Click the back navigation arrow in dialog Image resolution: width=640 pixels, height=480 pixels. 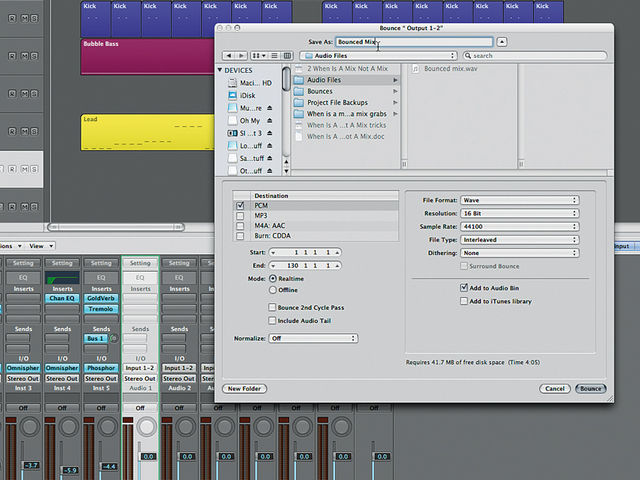coord(229,56)
